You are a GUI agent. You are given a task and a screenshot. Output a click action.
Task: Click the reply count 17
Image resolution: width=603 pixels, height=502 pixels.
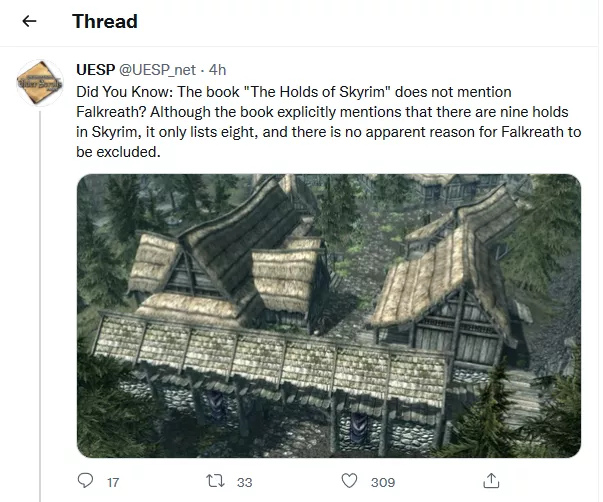pos(113,482)
